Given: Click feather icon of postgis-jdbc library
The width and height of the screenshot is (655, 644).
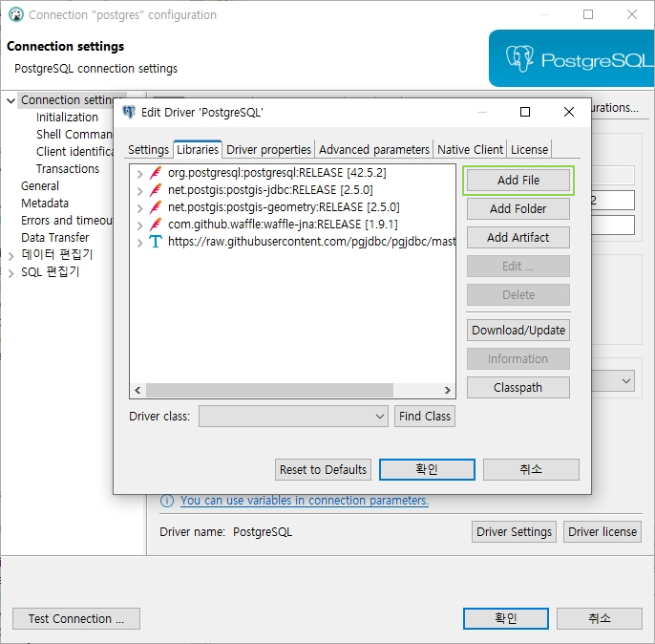Looking at the screenshot, I should coord(156,190).
